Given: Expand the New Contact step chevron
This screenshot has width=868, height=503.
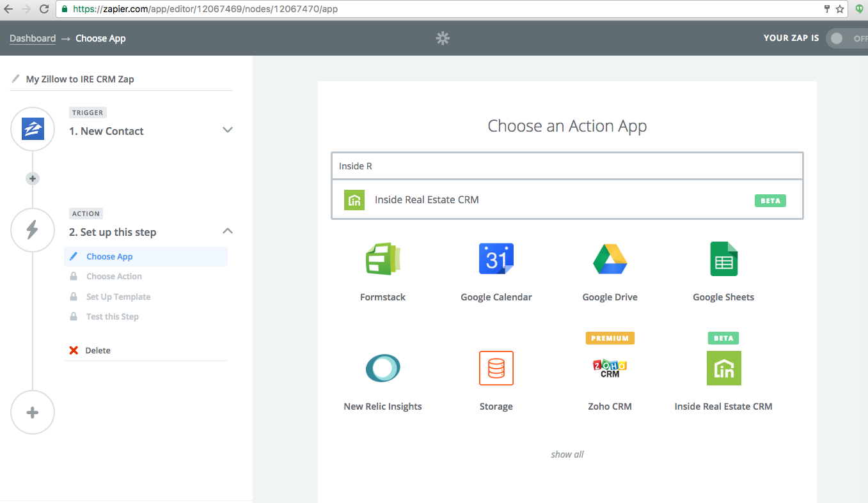Looking at the screenshot, I should 227,130.
